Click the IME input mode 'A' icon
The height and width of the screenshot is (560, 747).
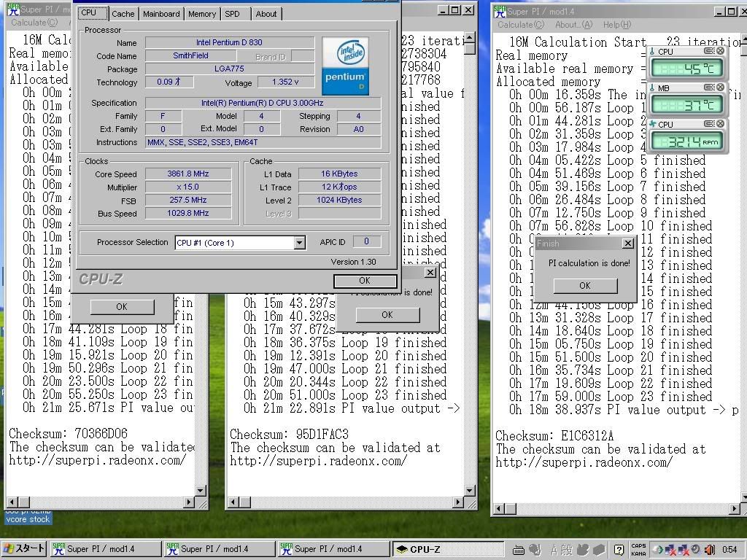554,550
